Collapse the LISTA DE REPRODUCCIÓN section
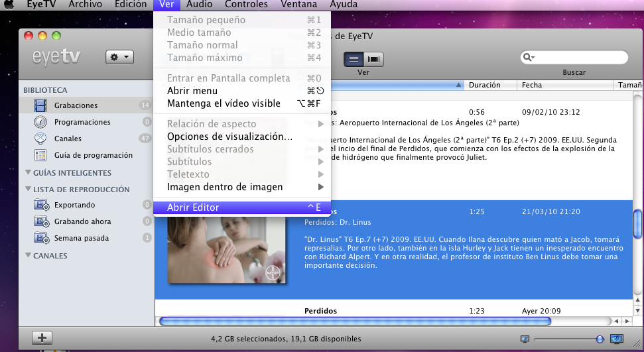The image size is (644, 352). (28, 189)
